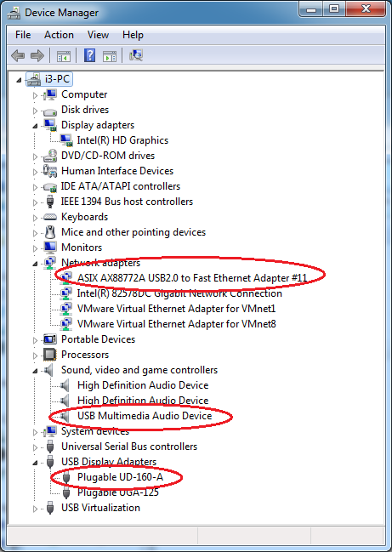Click the Computer category icon
392x552 pixels.
(x=50, y=94)
